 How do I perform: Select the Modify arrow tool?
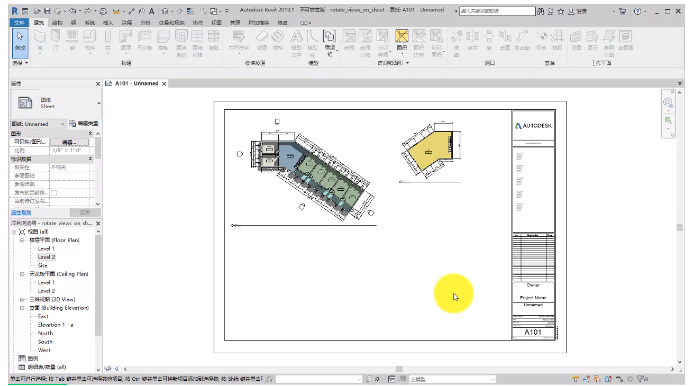(x=20, y=43)
